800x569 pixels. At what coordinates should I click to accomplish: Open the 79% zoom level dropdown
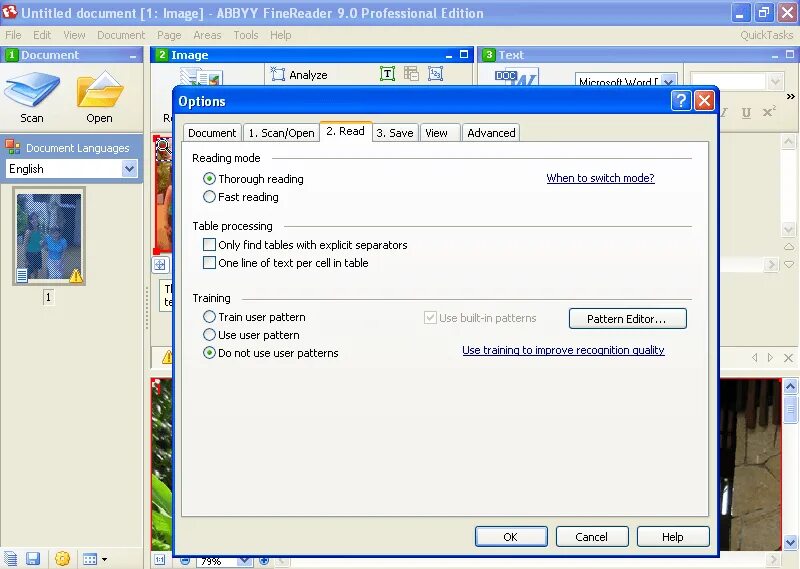click(x=244, y=561)
